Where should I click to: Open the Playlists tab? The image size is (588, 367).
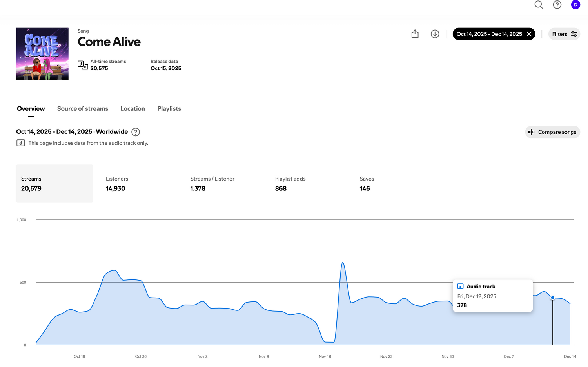pyautogui.click(x=169, y=109)
